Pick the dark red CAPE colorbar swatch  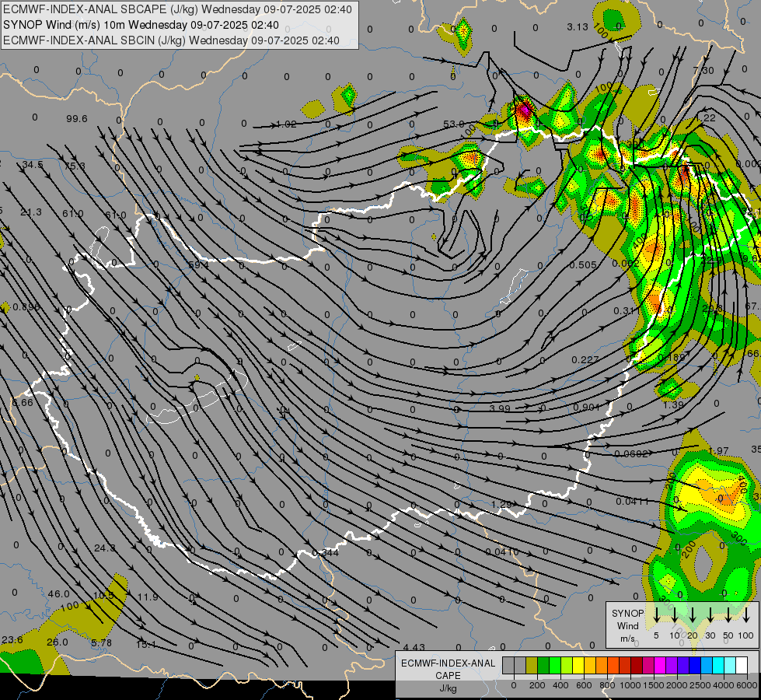[637, 665]
